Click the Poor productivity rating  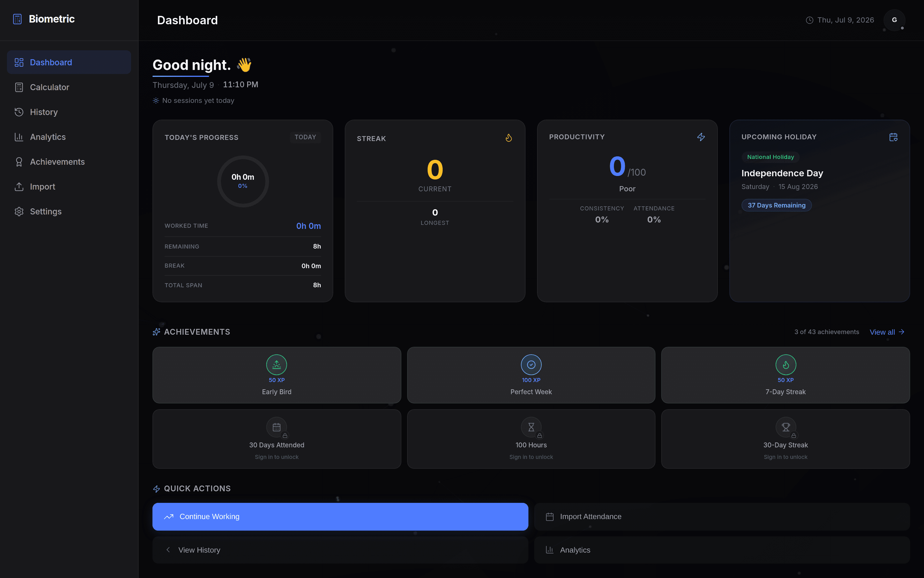[x=627, y=189]
